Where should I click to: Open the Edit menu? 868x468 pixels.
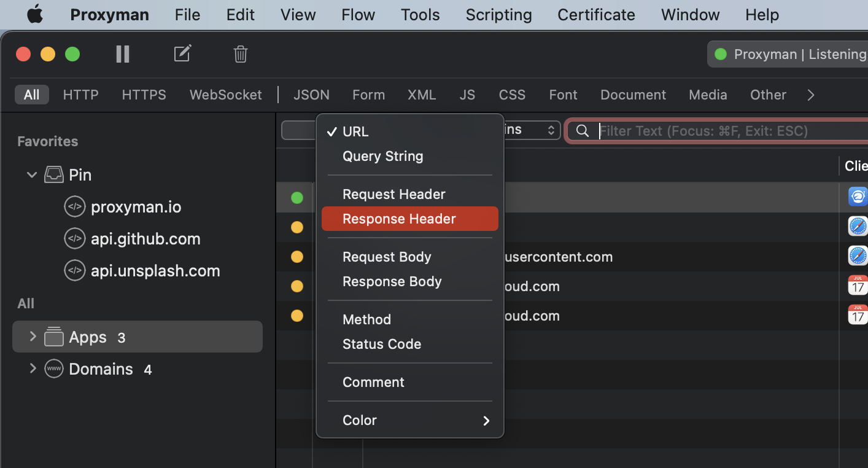pos(240,15)
